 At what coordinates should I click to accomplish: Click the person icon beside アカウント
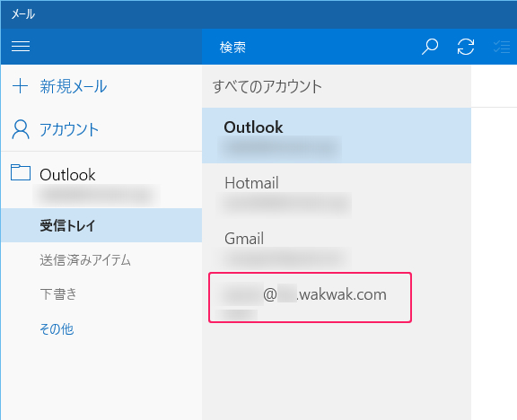click(x=21, y=129)
